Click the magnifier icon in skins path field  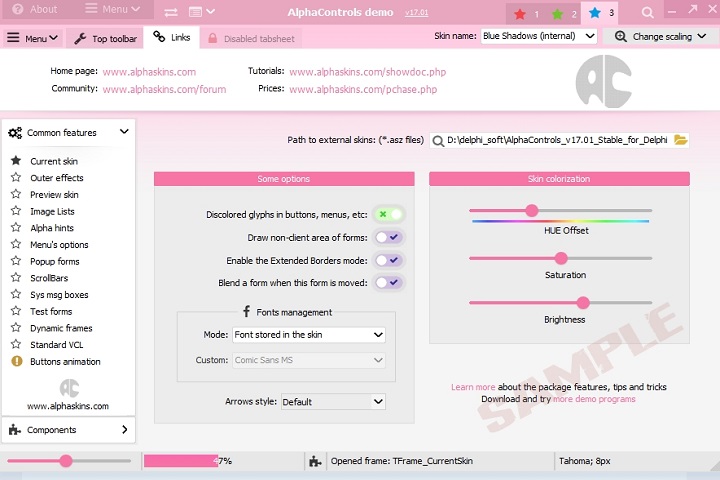point(438,141)
